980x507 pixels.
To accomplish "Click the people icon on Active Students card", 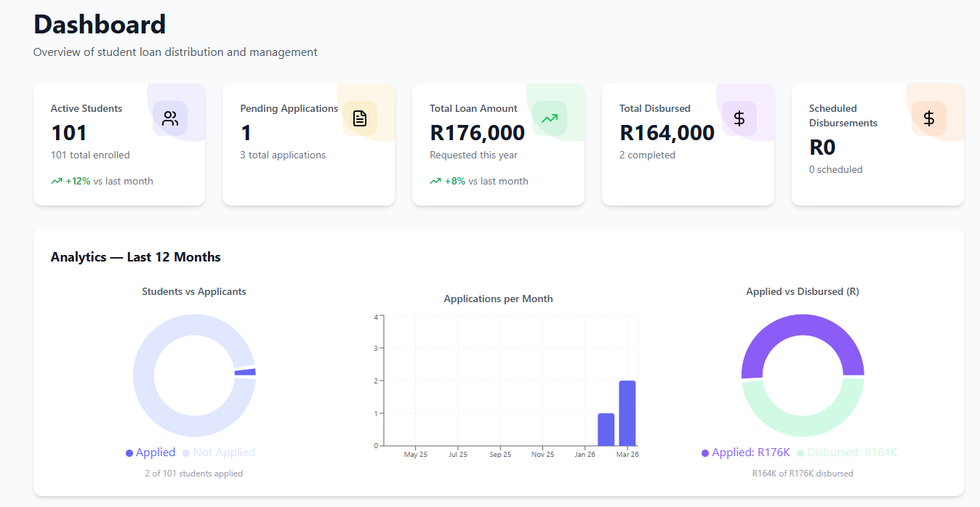I will [170, 118].
